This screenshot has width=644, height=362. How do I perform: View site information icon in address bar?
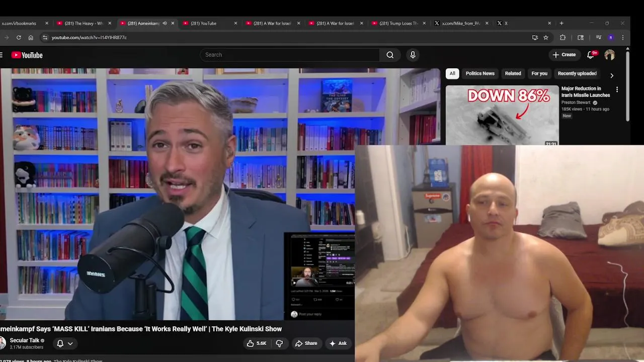pos(45,37)
